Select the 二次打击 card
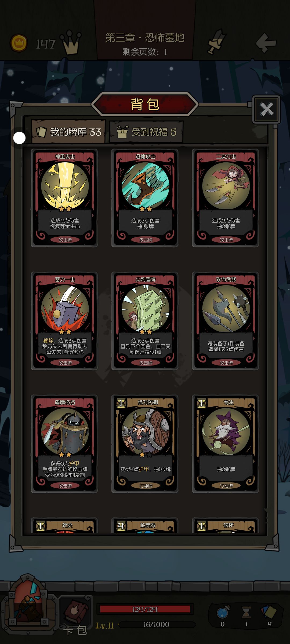This screenshot has height=644, width=290. pos(226,198)
